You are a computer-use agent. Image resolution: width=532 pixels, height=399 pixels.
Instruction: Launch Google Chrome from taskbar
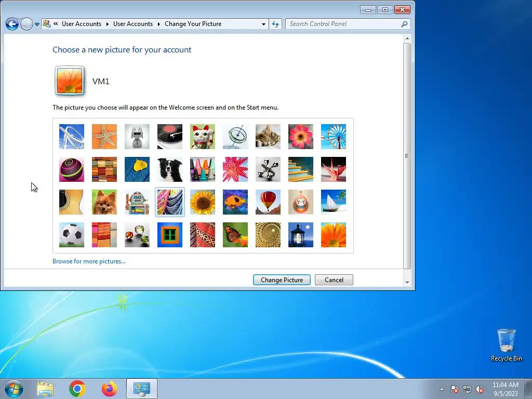pyautogui.click(x=77, y=389)
